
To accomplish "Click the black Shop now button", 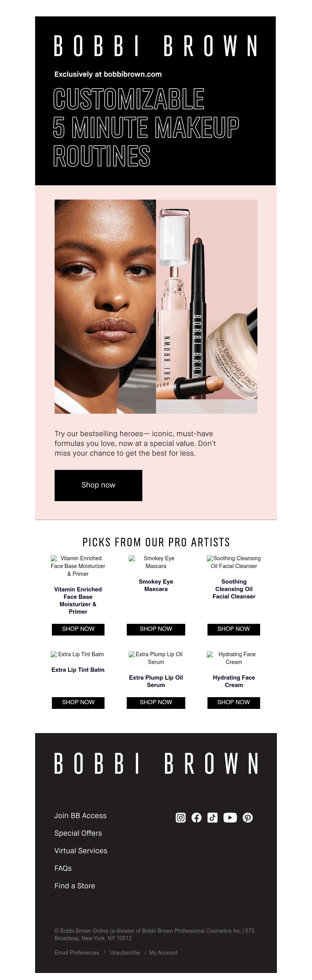I will click(98, 485).
